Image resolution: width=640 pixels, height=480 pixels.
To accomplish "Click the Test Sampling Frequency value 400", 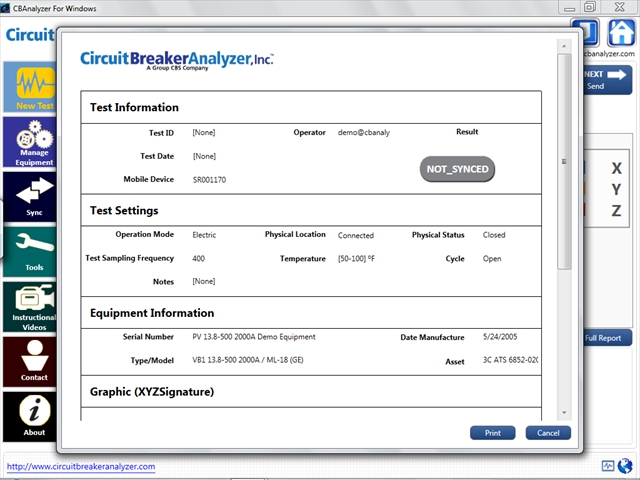I will point(198,258).
